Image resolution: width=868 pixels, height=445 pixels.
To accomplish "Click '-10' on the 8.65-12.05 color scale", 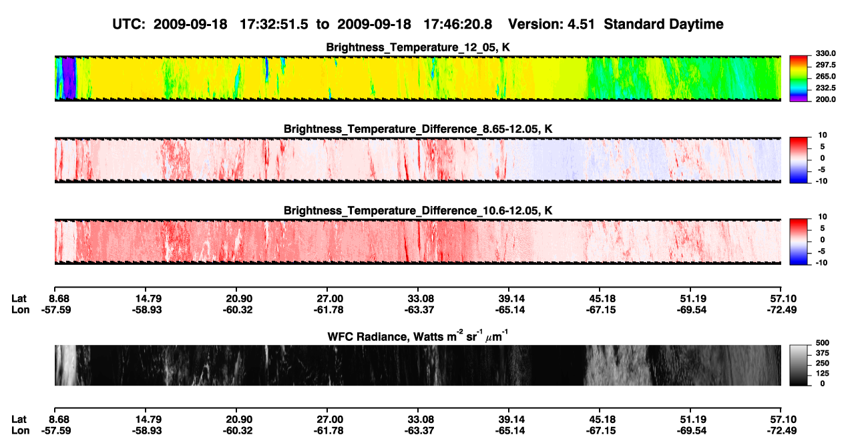I will [x=821, y=181].
